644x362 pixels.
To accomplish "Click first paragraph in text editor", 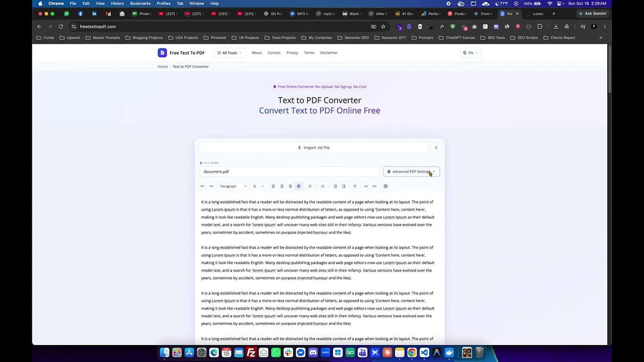I will tap(318, 217).
